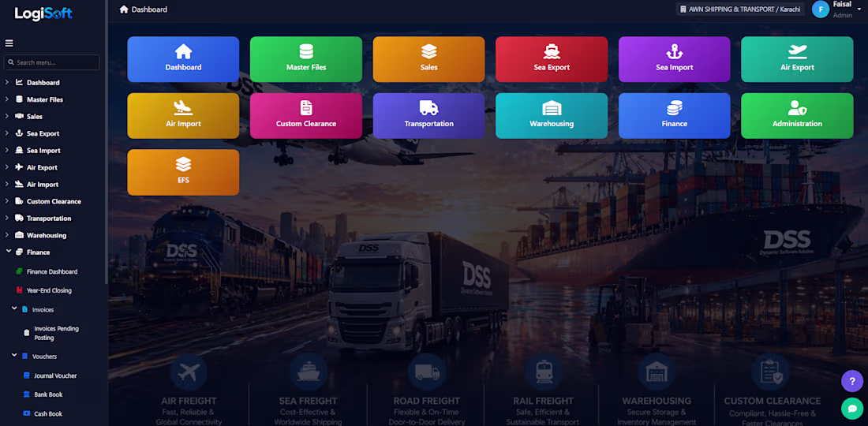Open the EFS orange tile

[183, 172]
